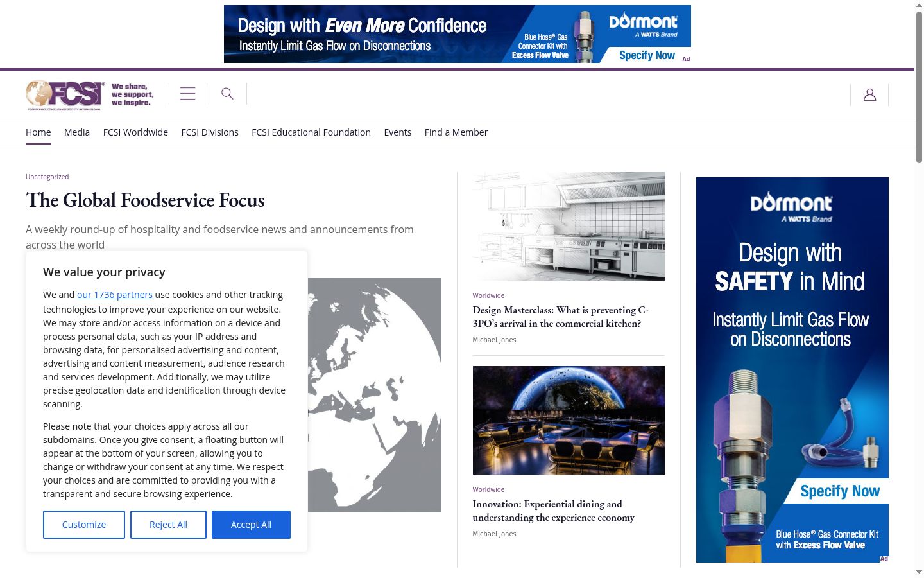Click the page vertical scrollbar
This screenshot has width=924, height=578.
919,87
